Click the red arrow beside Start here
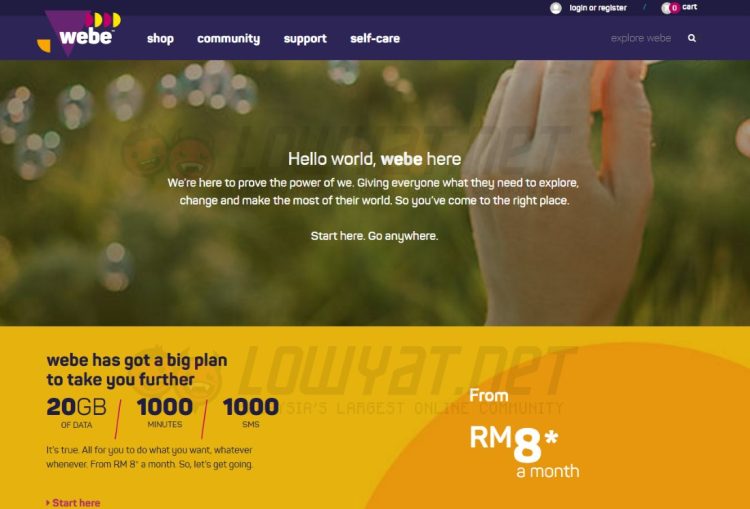 point(48,502)
